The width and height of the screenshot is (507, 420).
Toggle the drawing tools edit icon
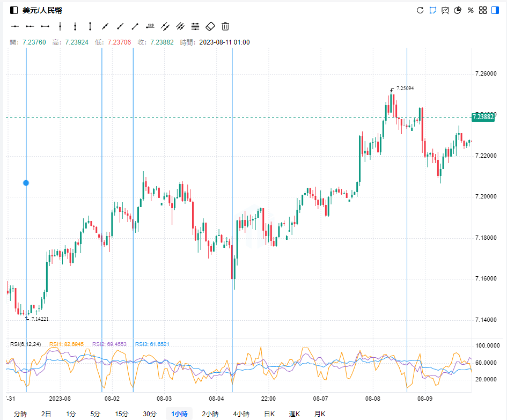(x=432, y=10)
